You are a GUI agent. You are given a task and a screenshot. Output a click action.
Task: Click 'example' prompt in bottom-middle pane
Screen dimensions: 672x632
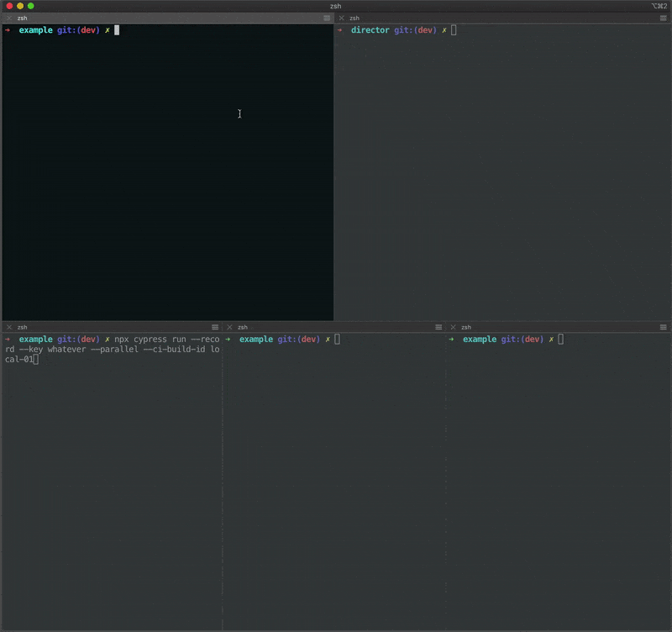point(256,340)
